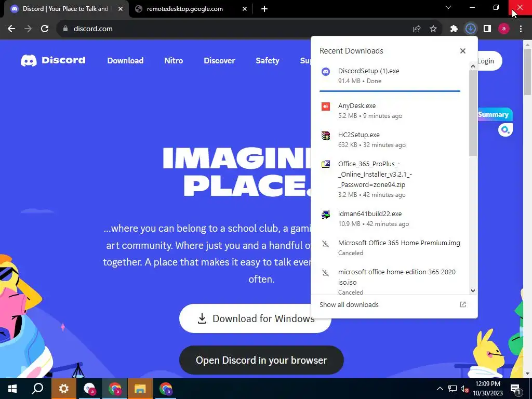532x399 pixels.
Task: Click the Office_365 zip file icon
Action: (326, 165)
